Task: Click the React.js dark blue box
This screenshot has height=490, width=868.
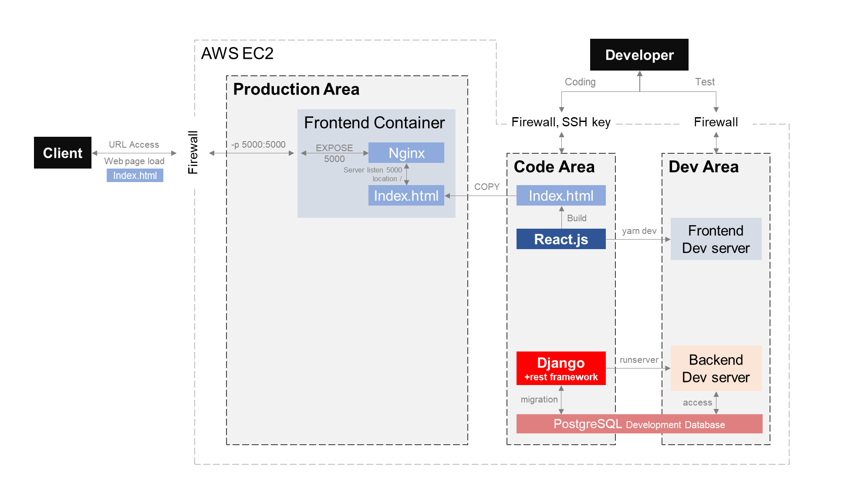Action: (561, 239)
